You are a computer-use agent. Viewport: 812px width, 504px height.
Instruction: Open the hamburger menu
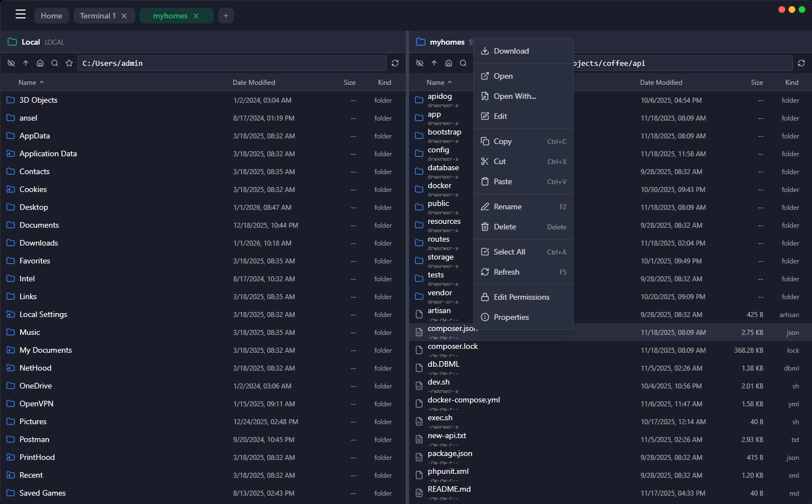21,14
